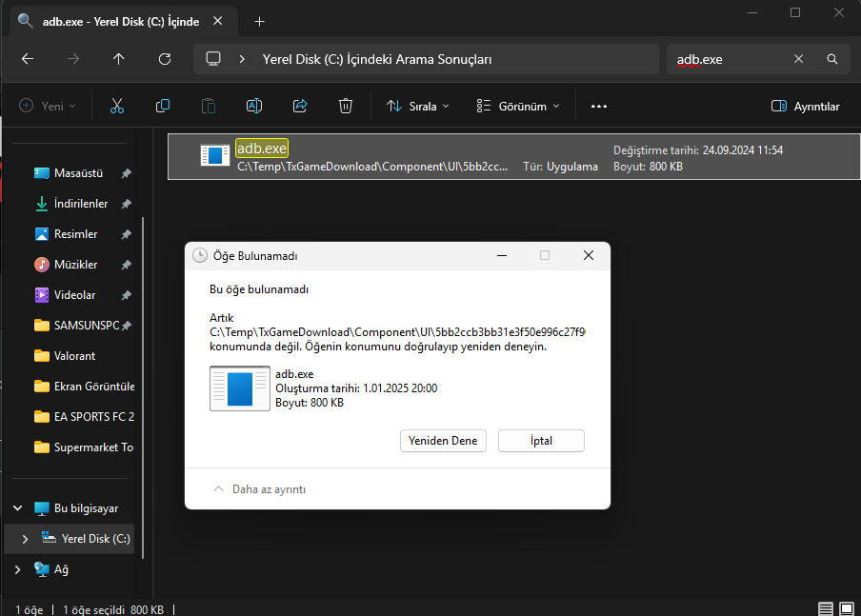Image resolution: width=861 pixels, height=616 pixels.
Task: Open the three-dot more options menu
Action: point(599,106)
